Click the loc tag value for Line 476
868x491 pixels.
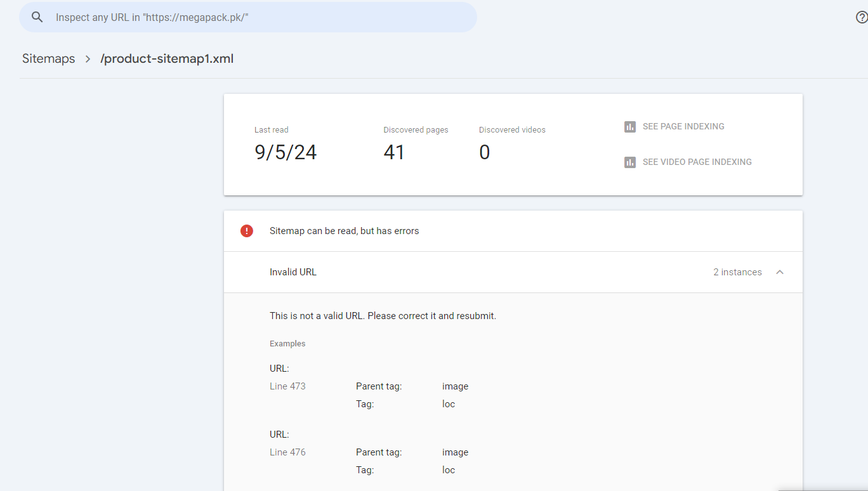coord(449,470)
